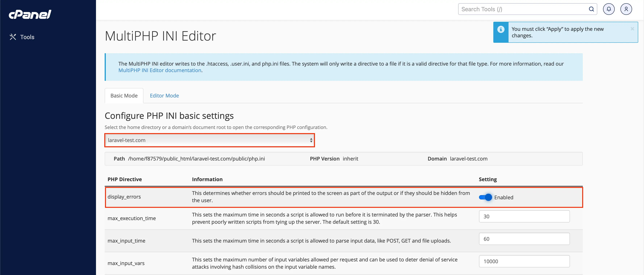Click the 'inherit' PHP Version value
Image resolution: width=644 pixels, height=275 pixels.
[350, 159]
